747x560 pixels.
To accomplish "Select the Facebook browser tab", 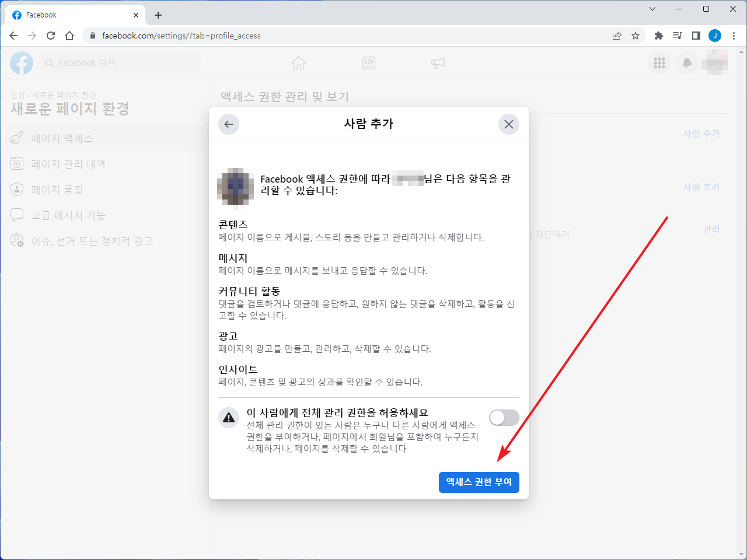I will click(x=75, y=15).
